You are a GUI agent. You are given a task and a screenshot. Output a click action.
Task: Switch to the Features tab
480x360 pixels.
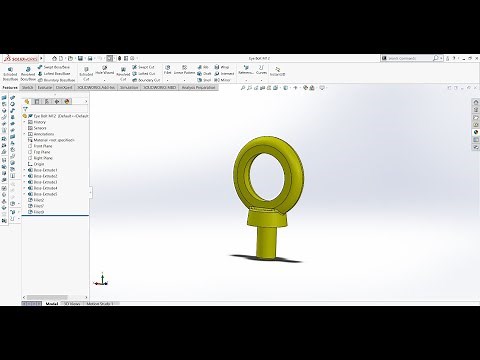(x=10, y=87)
